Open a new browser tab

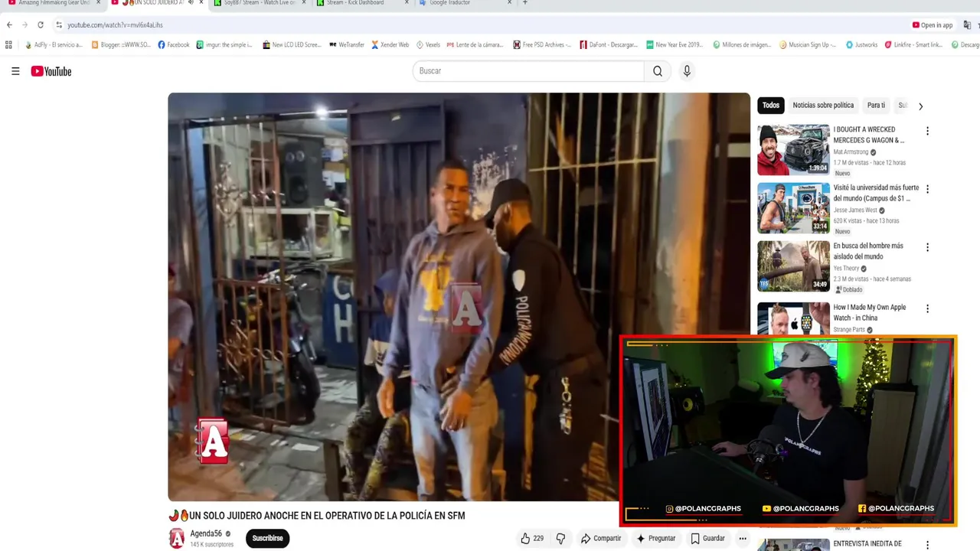524,3
